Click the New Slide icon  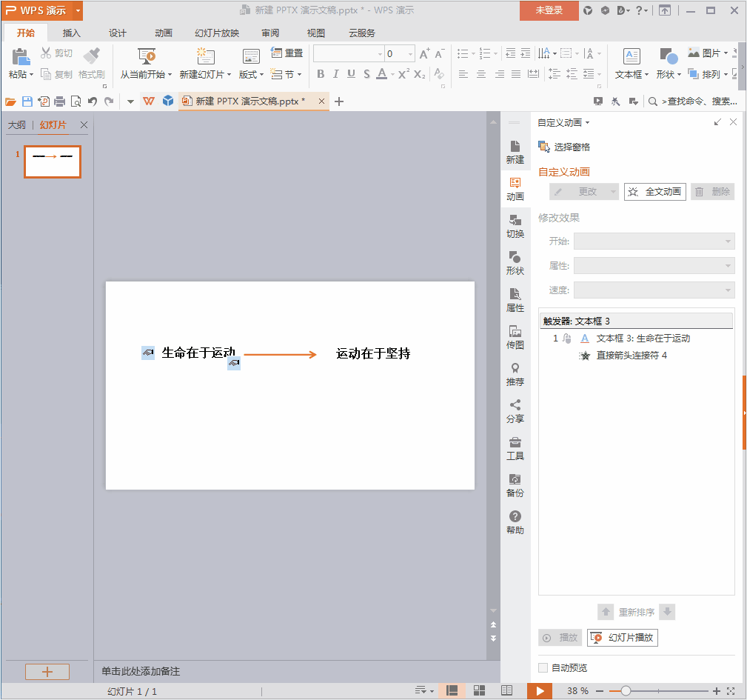pyautogui.click(x=205, y=56)
